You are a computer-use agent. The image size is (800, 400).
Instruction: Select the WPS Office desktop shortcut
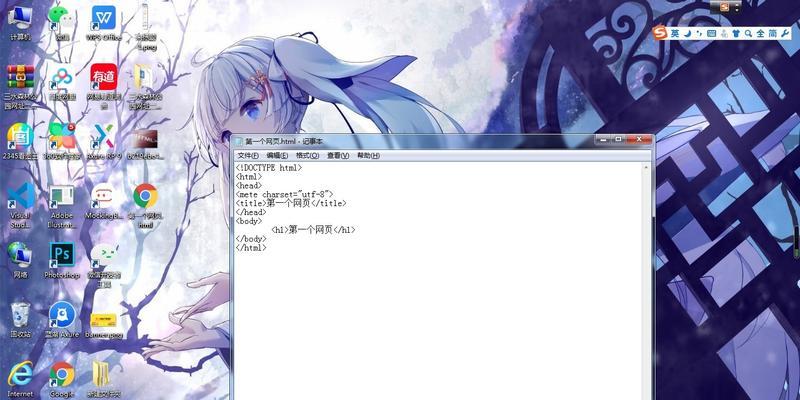[x=104, y=23]
